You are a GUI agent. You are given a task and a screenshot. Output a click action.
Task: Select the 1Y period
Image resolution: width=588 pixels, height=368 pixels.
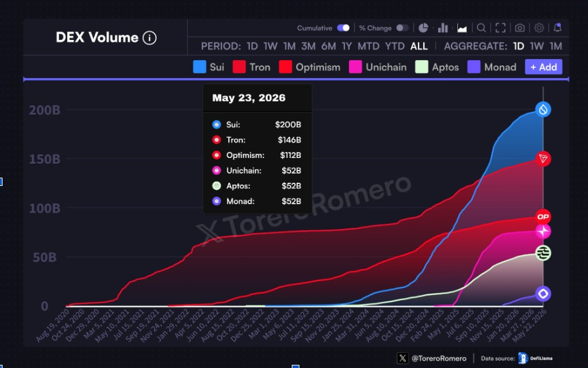pos(347,46)
